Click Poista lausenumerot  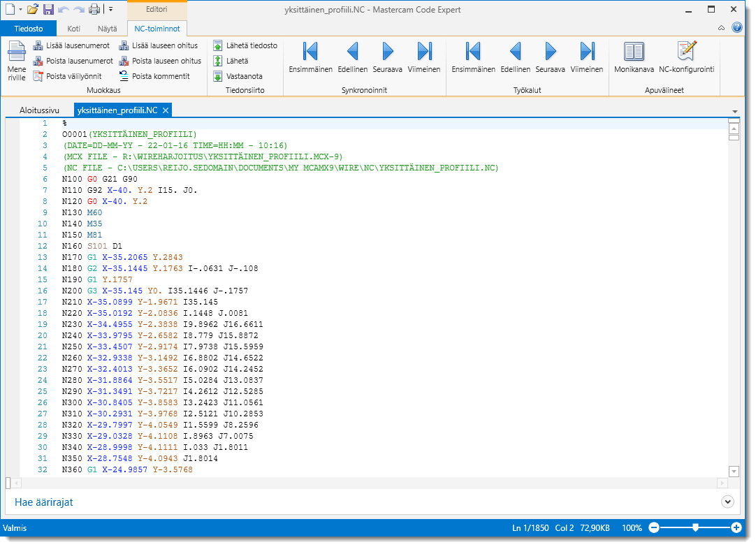73,61
